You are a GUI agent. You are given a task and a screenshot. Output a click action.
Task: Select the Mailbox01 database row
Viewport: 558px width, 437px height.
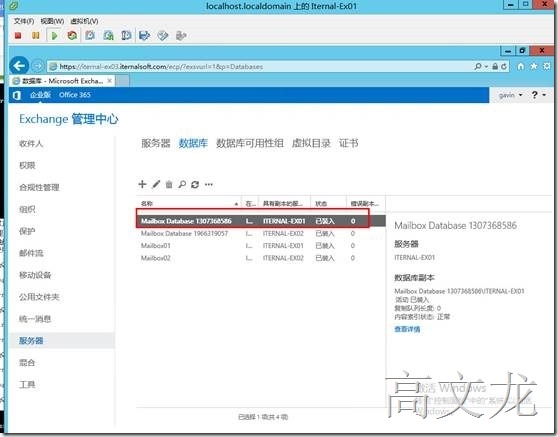pos(260,246)
